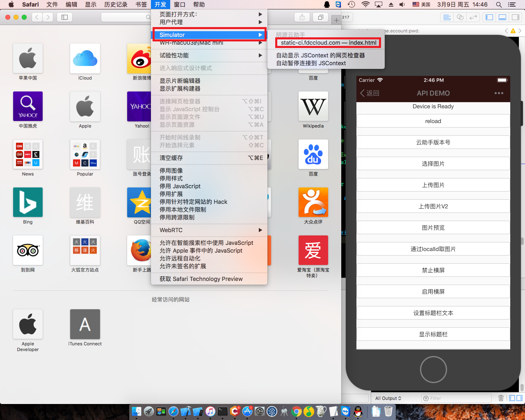Toggle 允许远程自动化 menu option
Viewport: 525px width, 420px height.
209,258
